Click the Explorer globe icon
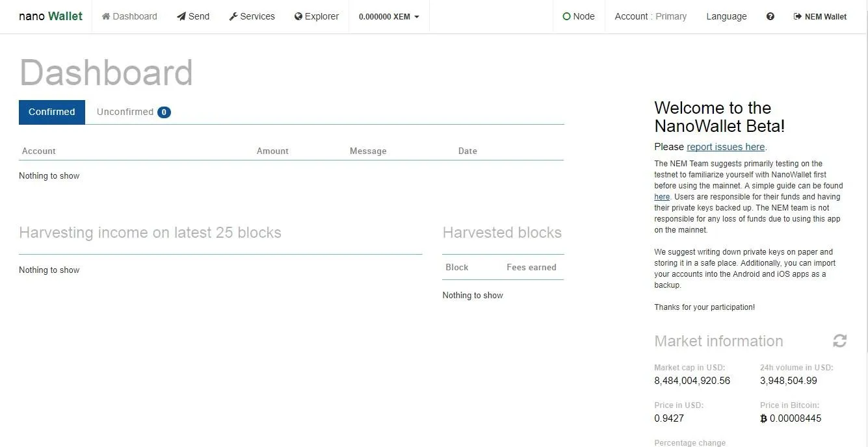 [x=298, y=16]
